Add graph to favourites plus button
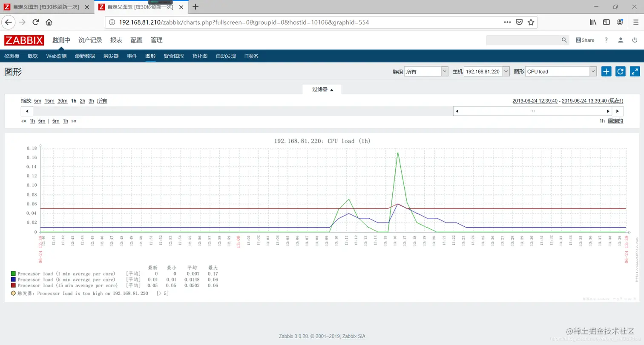Viewport: 644px width, 345px height. click(607, 71)
